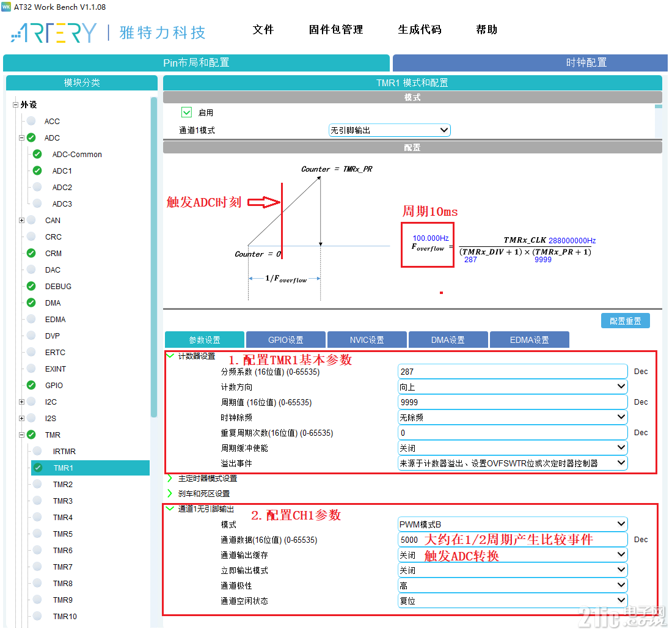Screen dimensions: 672x632
Task: Open the 时钟除频 dropdown
Action: click(513, 417)
